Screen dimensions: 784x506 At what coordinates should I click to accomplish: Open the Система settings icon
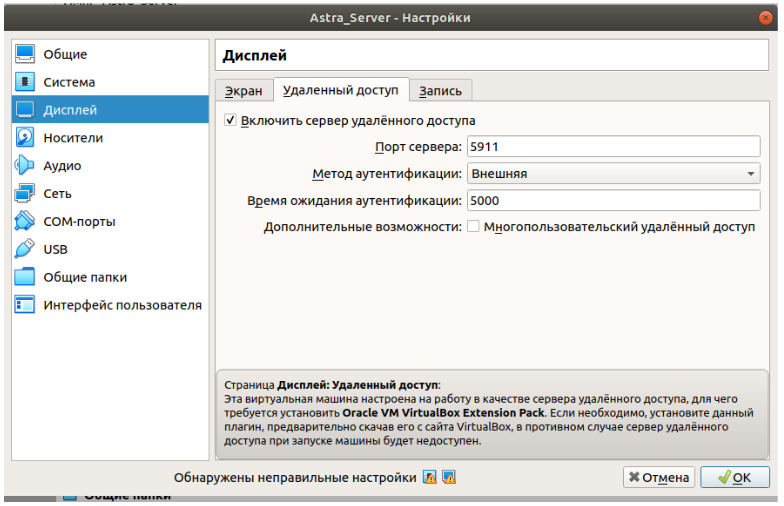[25, 82]
